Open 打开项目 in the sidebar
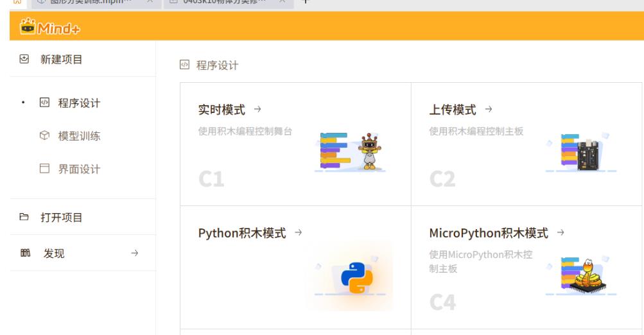 pyautogui.click(x=61, y=217)
